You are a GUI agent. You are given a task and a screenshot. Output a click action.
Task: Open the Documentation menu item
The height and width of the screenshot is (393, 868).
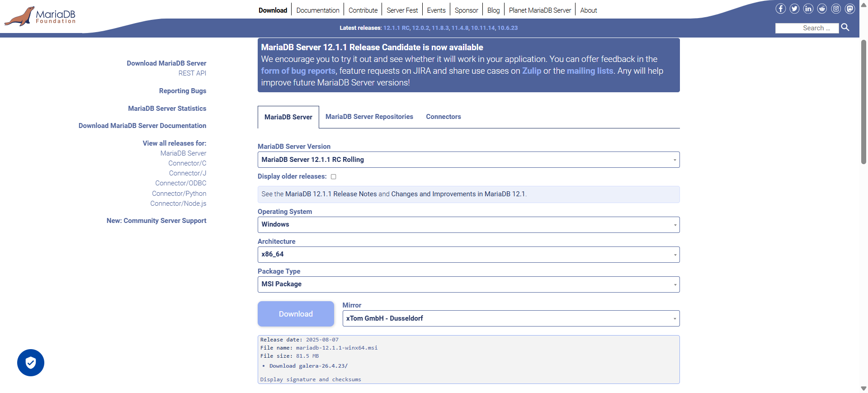318,10
